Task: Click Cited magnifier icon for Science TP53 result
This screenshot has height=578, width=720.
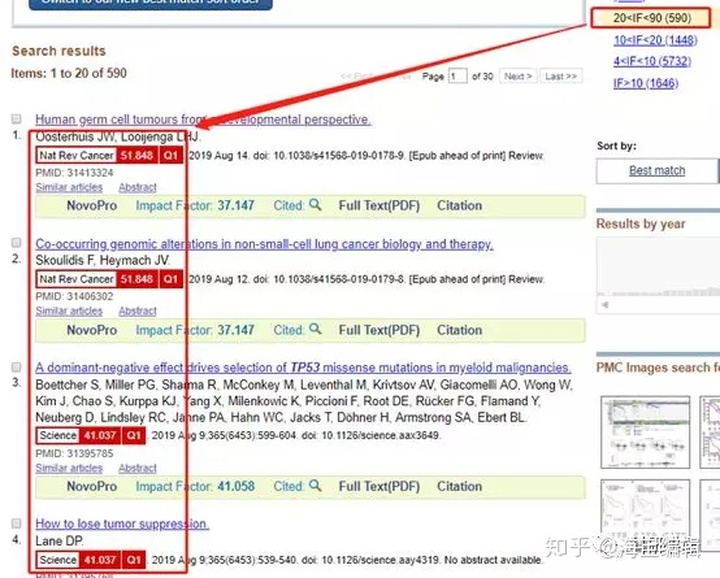Action: (315, 485)
